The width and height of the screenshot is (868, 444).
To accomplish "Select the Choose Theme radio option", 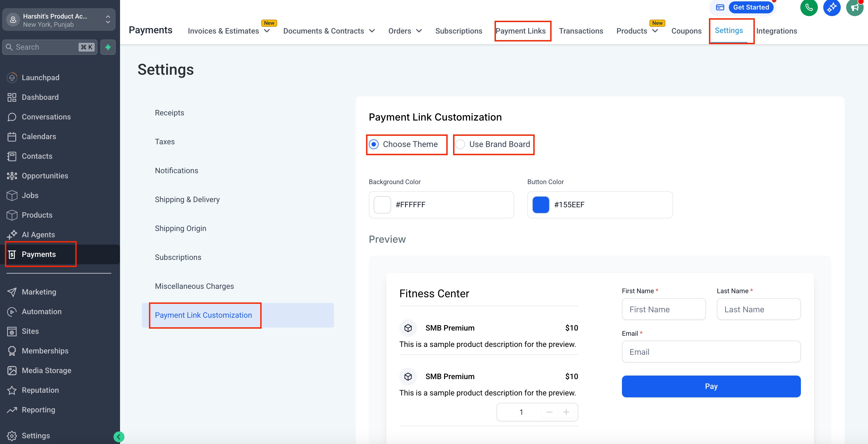I will click(374, 144).
